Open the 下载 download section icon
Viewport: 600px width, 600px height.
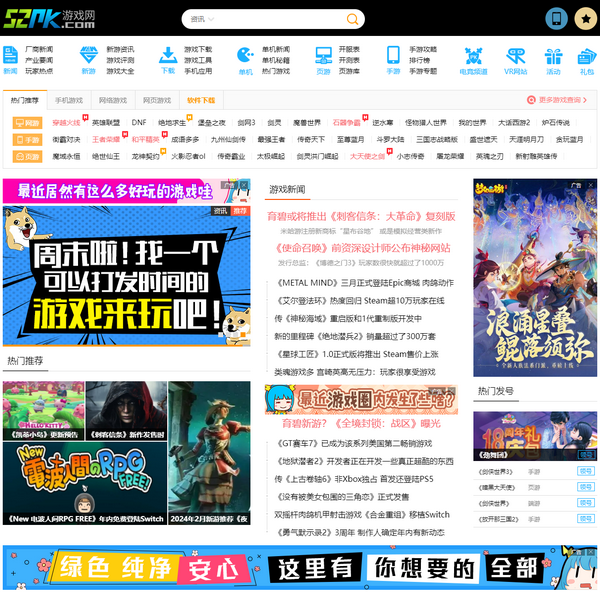(167, 58)
